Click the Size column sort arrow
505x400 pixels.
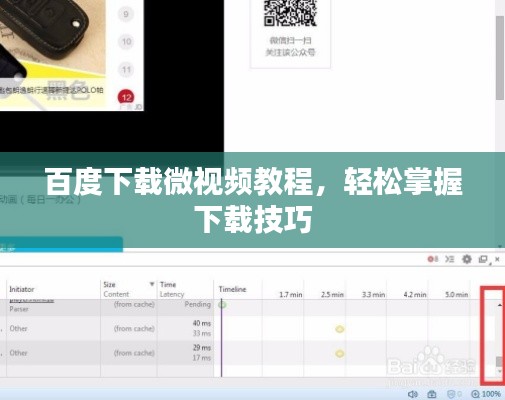pos(152,284)
